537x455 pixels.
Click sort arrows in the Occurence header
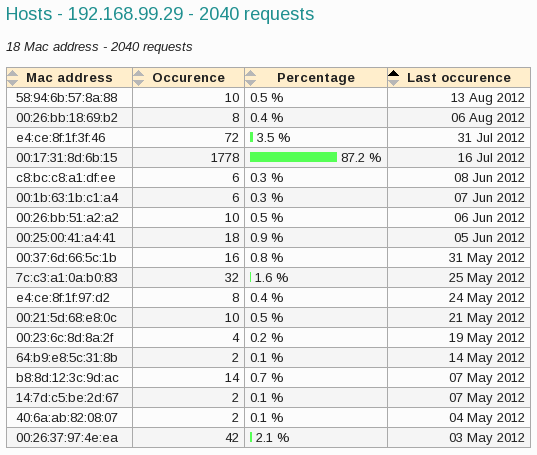(139, 78)
